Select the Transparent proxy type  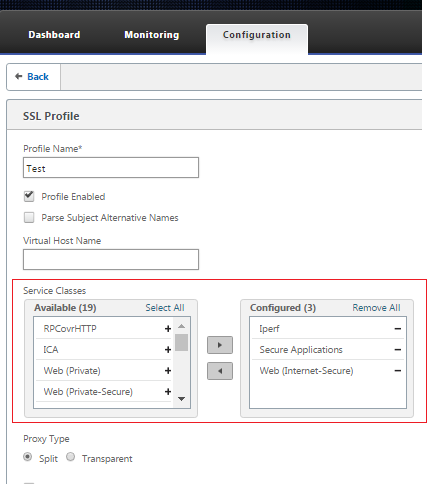coord(70,457)
